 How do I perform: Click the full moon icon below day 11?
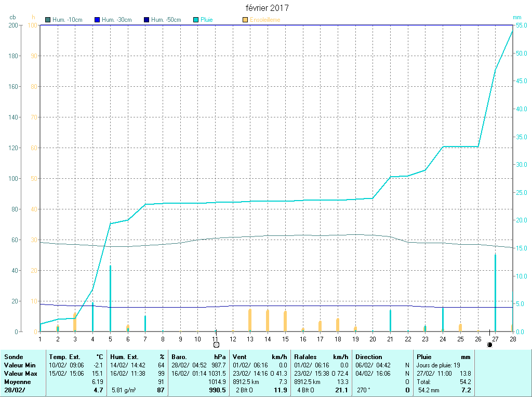[x=216, y=345]
